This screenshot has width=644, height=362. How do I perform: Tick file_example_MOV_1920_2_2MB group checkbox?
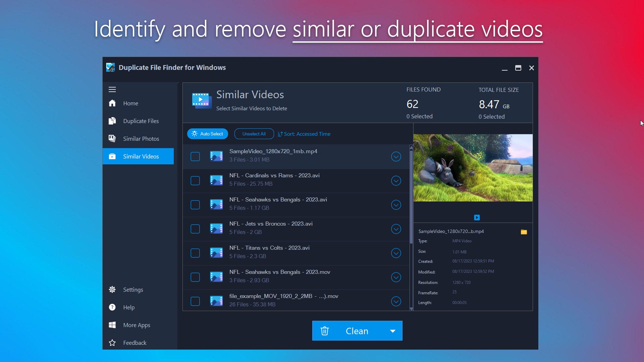(x=195, y=301)
